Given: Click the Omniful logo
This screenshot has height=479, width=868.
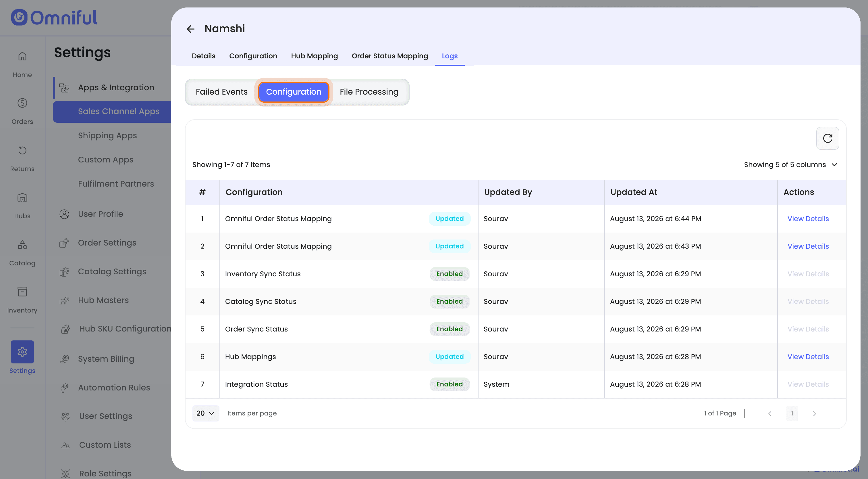Looking at the screenshot, I should 54,18.
